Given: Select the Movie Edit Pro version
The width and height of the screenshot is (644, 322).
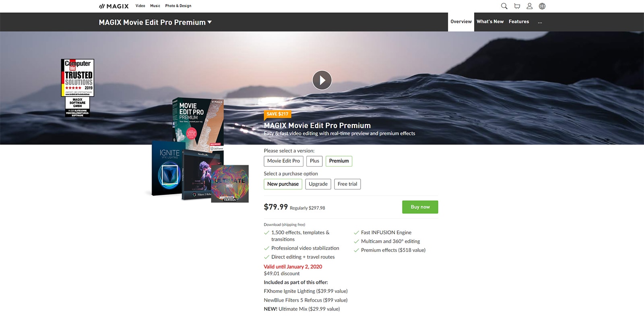Looking at the screenshot, I should 283,161.
